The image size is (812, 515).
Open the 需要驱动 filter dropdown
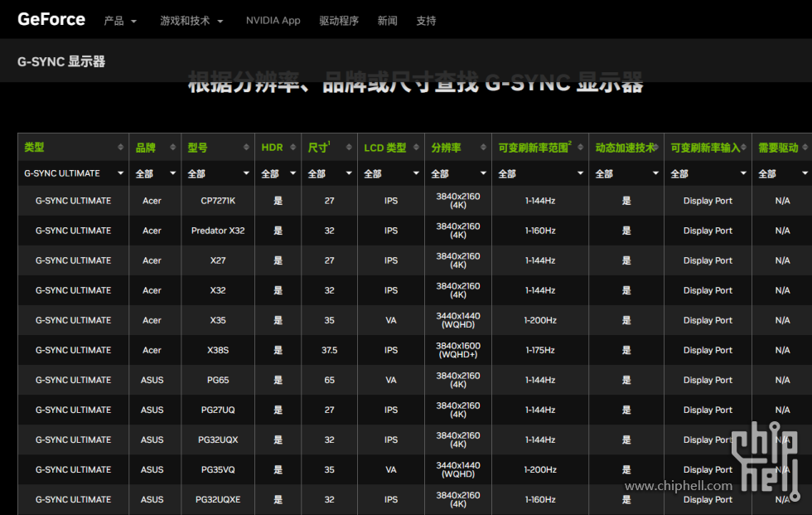[x=782, y=173]
